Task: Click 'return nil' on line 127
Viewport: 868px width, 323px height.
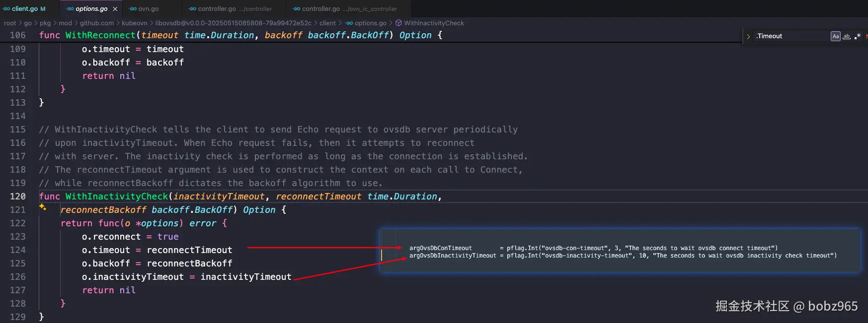Action: pyautogui.click(x=109, y=290)
